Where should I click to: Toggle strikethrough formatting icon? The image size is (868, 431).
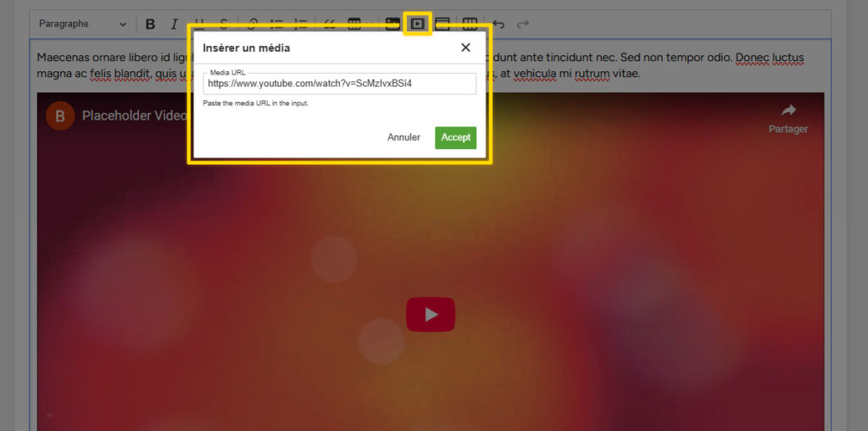pyautogui.click(x=224, y=25)
